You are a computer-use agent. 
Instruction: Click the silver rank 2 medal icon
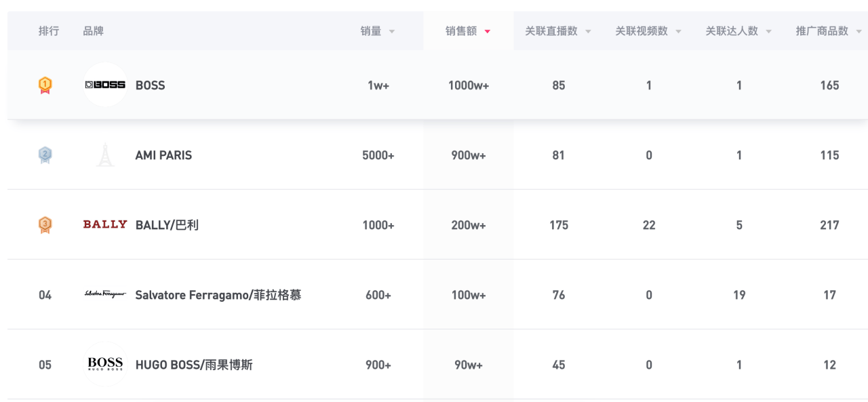click(45, 155)
